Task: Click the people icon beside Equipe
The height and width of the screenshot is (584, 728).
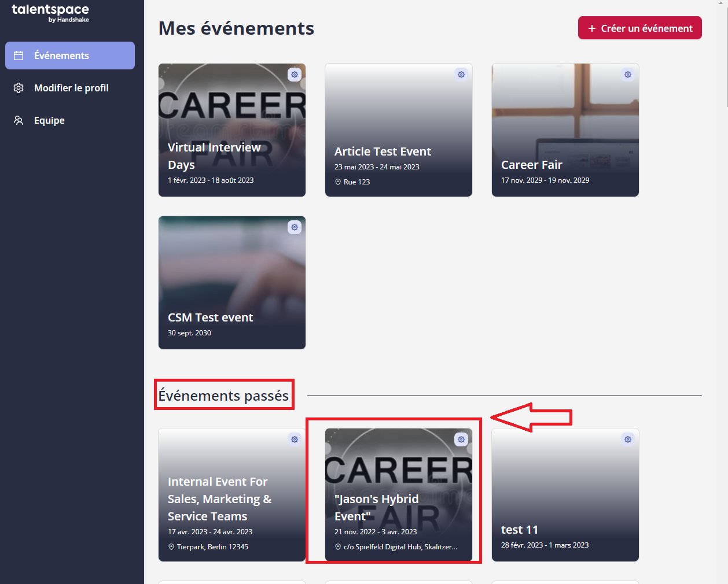Action: coord(19,120)
